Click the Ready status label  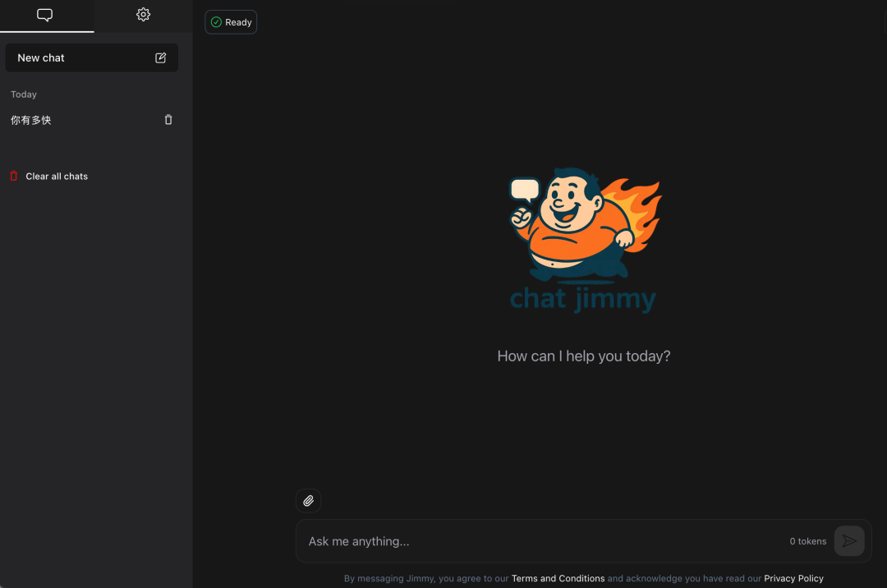click(x=238, y=22)
